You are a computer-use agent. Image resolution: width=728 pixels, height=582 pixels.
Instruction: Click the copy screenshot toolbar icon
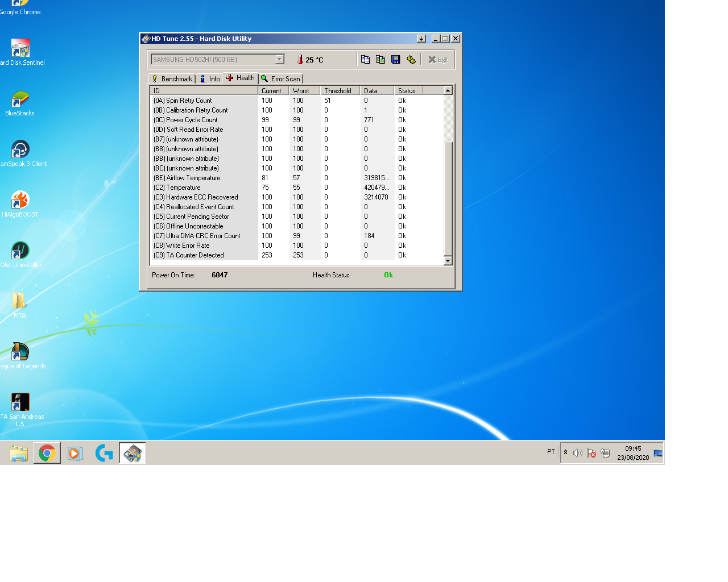coord(380,60)
